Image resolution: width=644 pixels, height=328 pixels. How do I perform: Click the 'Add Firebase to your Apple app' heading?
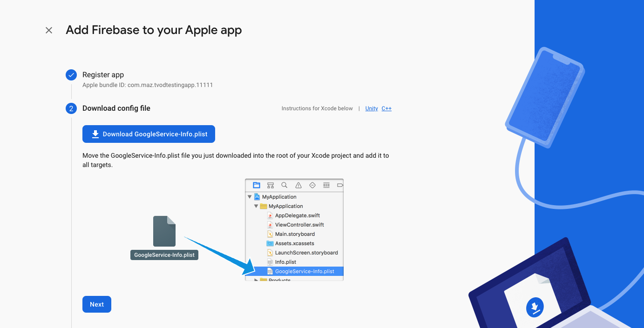[154, 30]
